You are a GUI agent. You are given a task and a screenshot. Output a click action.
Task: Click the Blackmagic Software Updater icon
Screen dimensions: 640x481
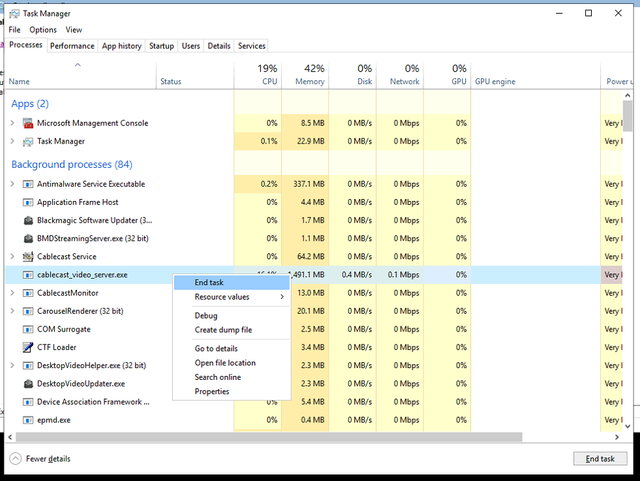[x=28, y=220]
